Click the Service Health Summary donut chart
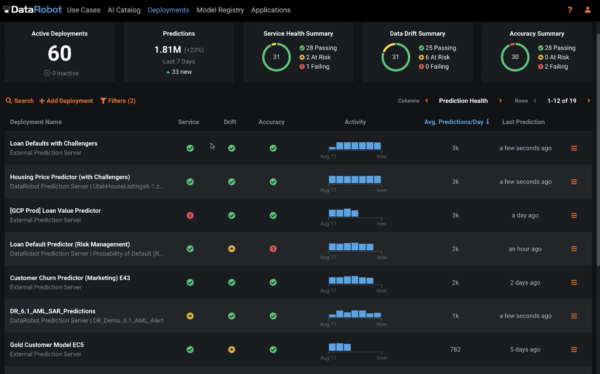Viewport: 600px width, 374px height. click(x=276, y=57)
